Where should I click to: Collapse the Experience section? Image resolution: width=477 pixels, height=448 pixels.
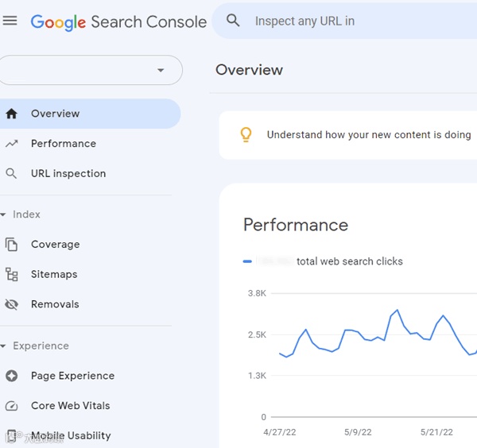click(x=4, y=346)
